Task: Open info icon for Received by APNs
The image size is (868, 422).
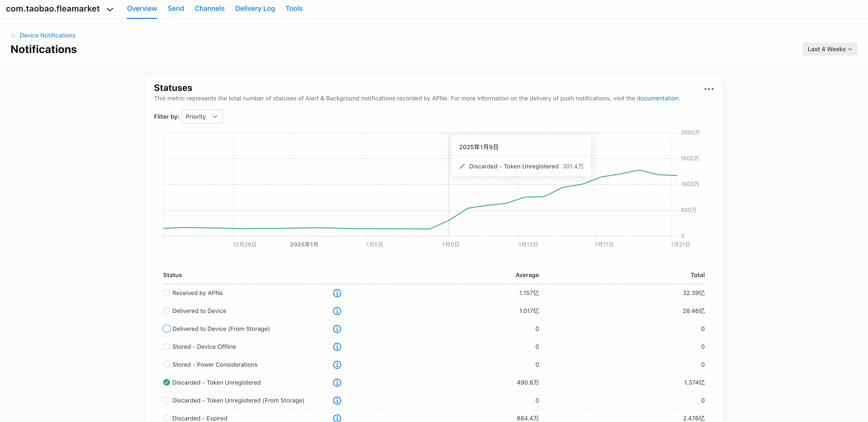Action: [337, 293]
